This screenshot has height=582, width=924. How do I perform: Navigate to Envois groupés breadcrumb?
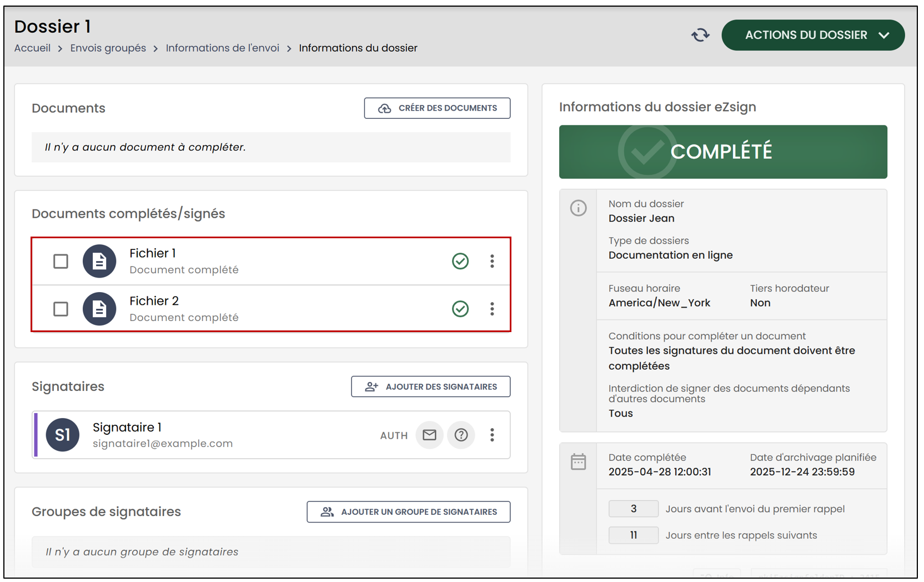(x=108, y=48)
